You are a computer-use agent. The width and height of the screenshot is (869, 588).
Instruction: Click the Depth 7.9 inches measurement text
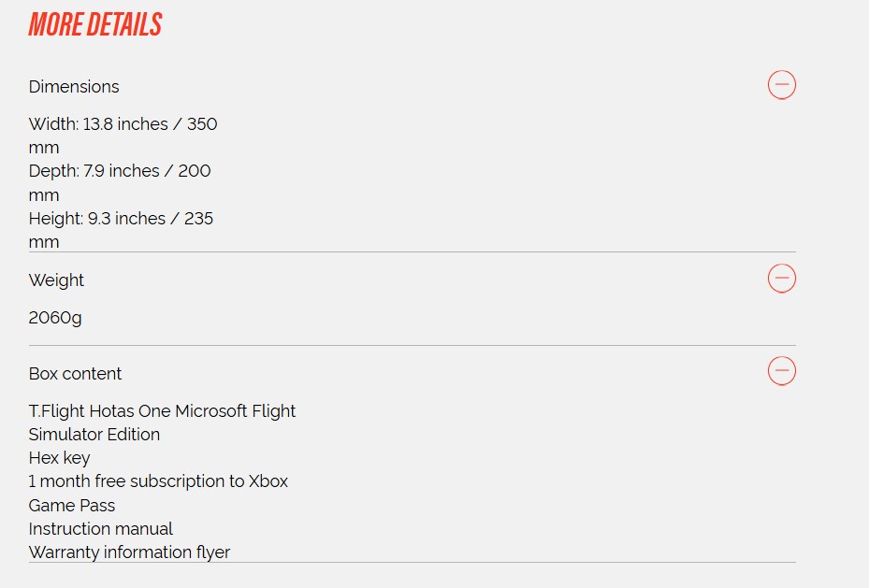tap(120, 171)
